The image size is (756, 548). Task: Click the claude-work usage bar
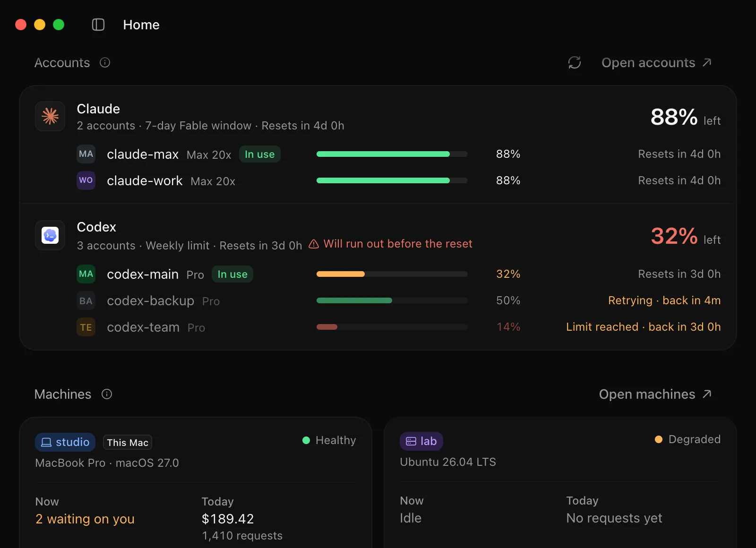click(x=392, y=180)
